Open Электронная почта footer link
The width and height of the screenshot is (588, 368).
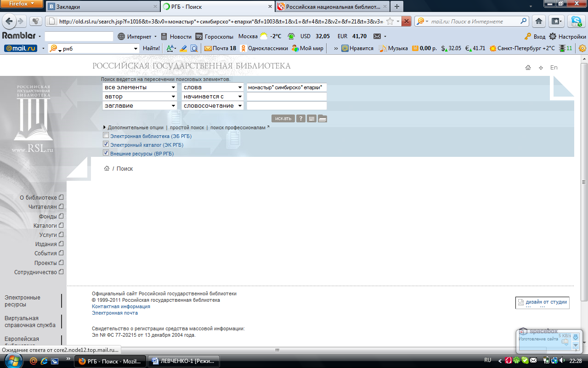115,313
